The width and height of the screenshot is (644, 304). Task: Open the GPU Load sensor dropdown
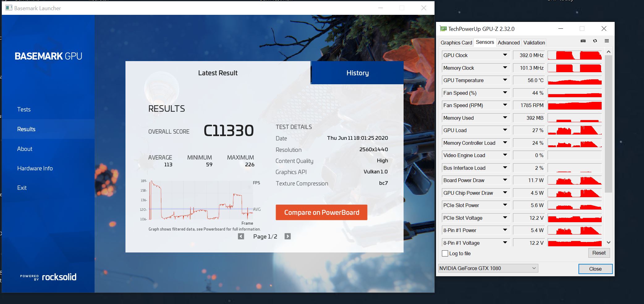505,130
